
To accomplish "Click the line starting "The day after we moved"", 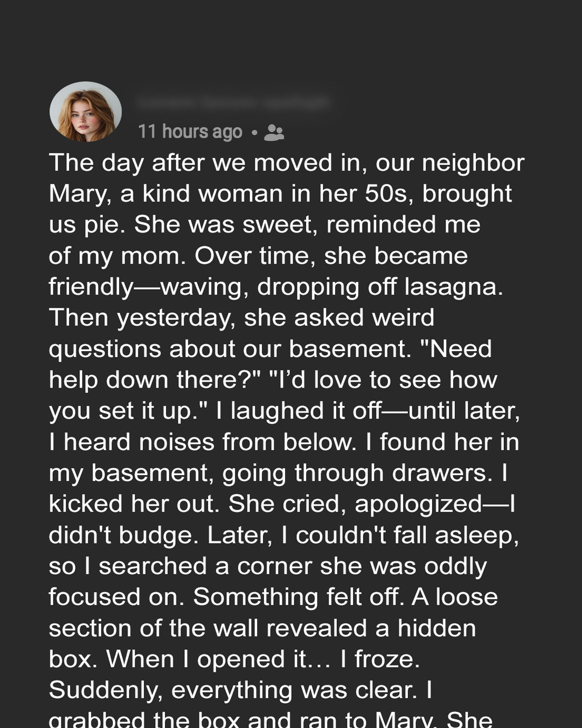I will tap(286, 163).
